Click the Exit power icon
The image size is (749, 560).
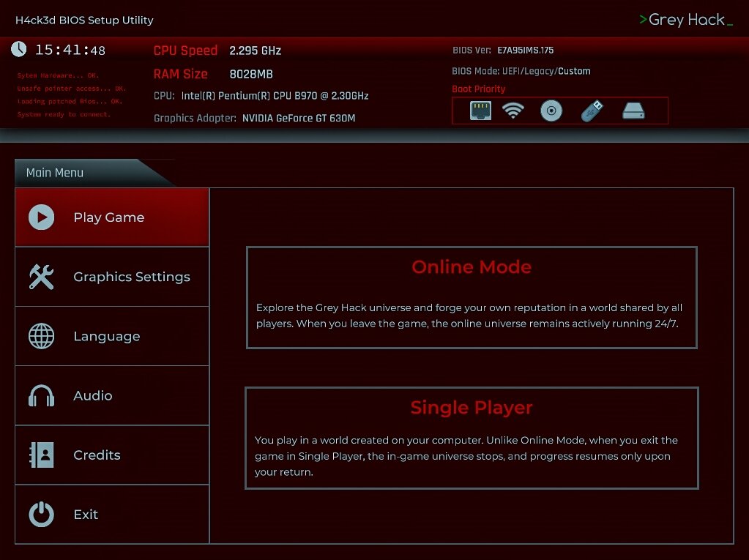(42, 514)
